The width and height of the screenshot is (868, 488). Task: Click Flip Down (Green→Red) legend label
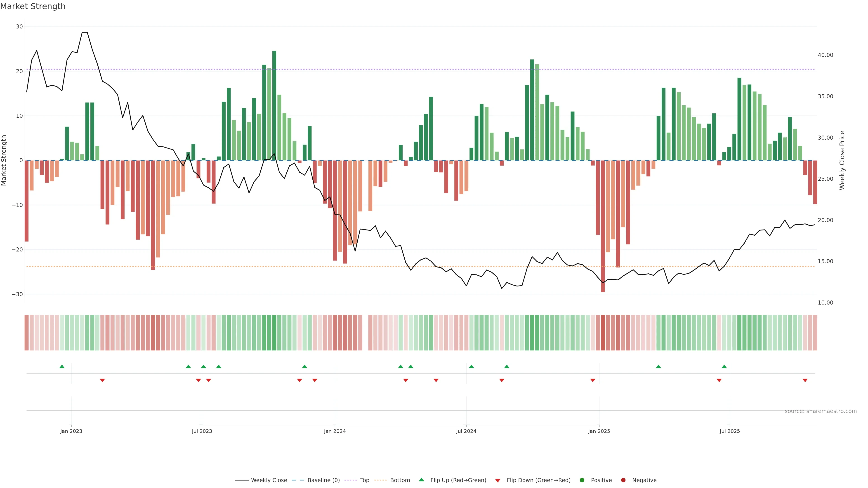538,480
